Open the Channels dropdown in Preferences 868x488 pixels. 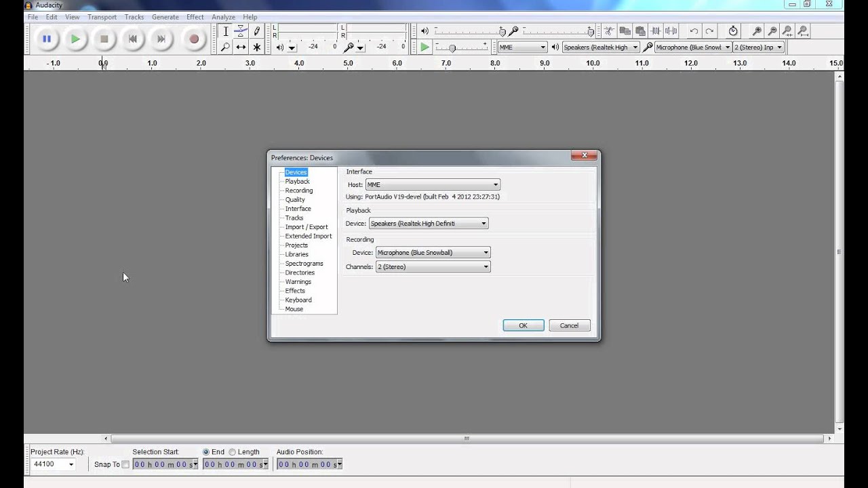(x=433, y=267)
